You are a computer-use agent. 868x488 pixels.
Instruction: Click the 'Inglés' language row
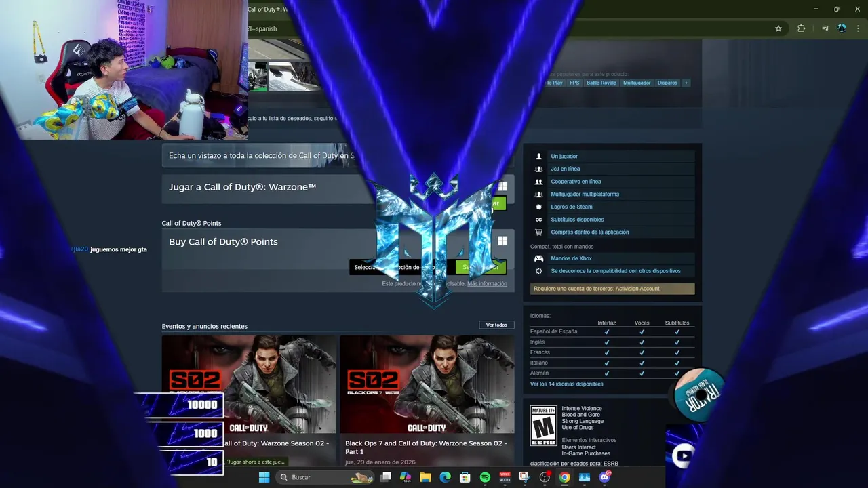click(612, 342)
